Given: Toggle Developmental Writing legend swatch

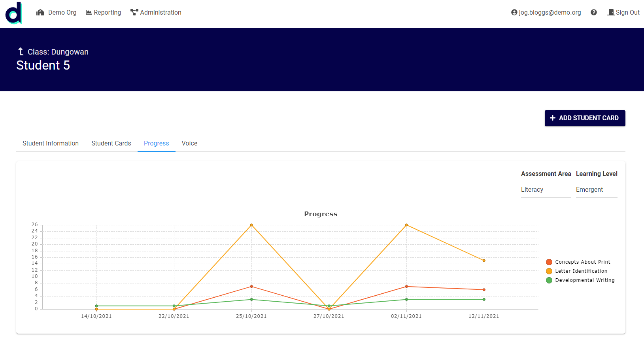Looking at the screenshot, I should (x=549, y=280).
